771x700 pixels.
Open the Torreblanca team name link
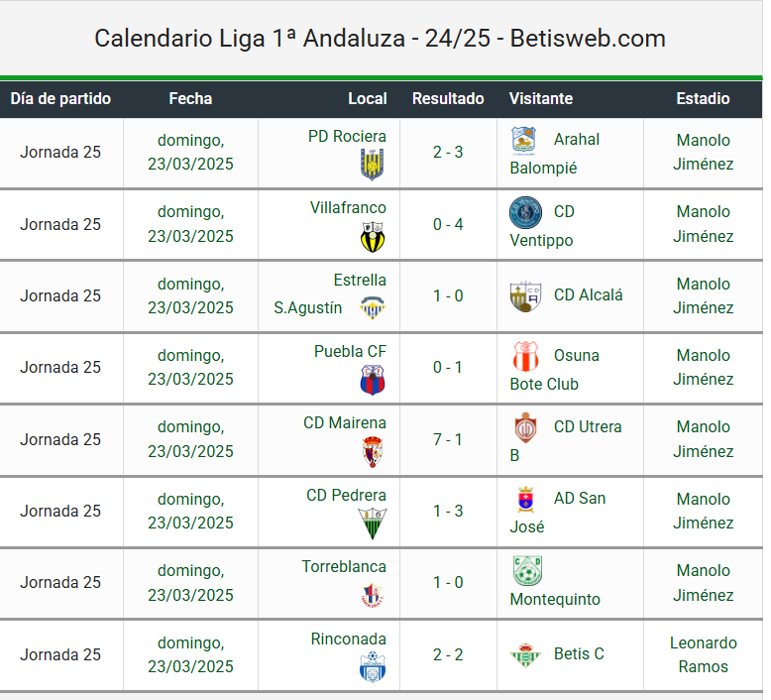tap(344, 567)
